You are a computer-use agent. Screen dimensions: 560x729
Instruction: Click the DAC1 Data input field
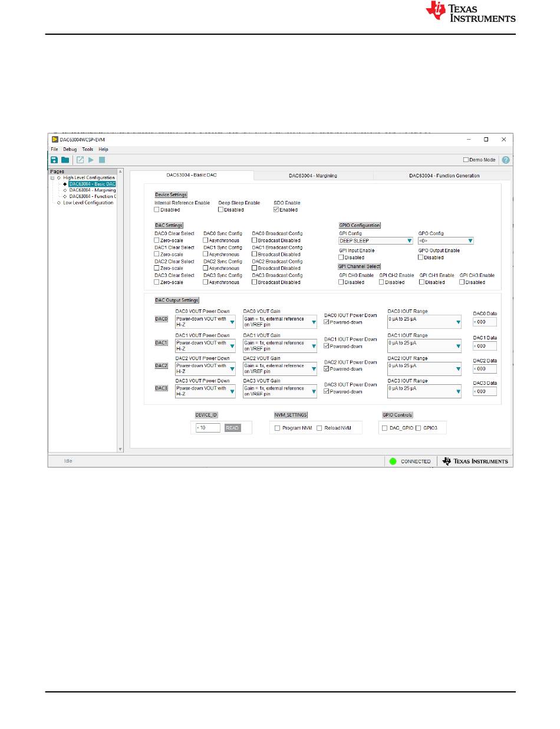[x=485, y=346]
